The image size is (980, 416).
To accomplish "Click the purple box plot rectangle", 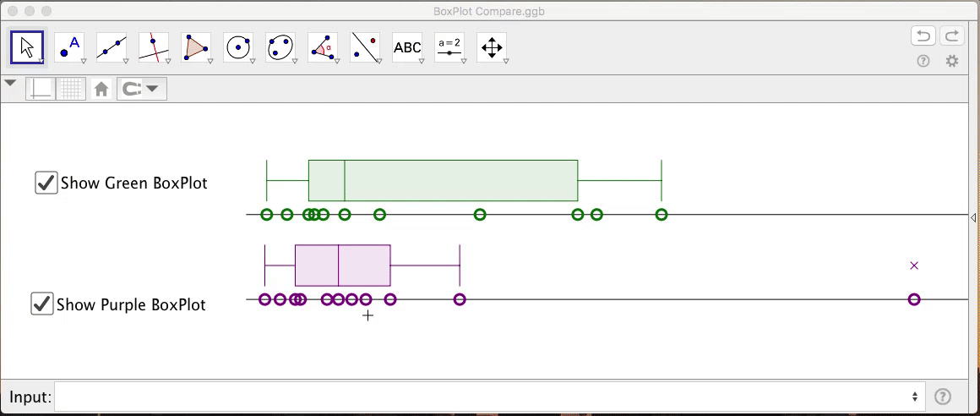I will pos(342,265).
